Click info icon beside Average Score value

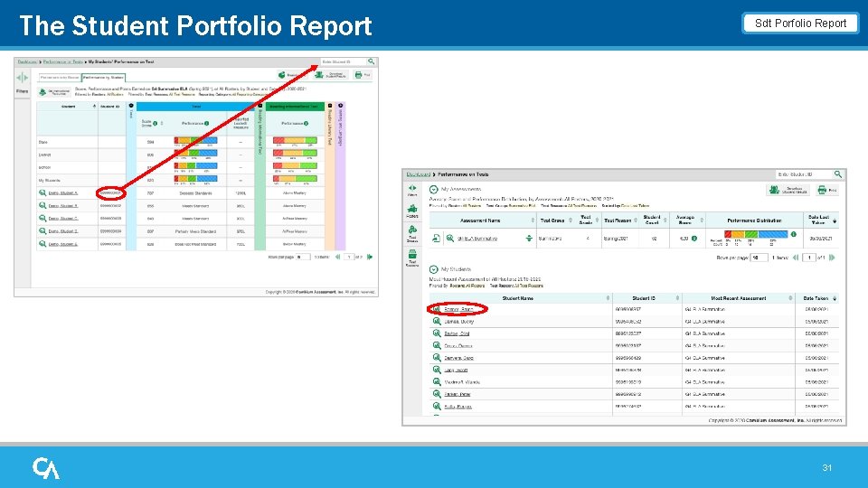tap(694, 239)
